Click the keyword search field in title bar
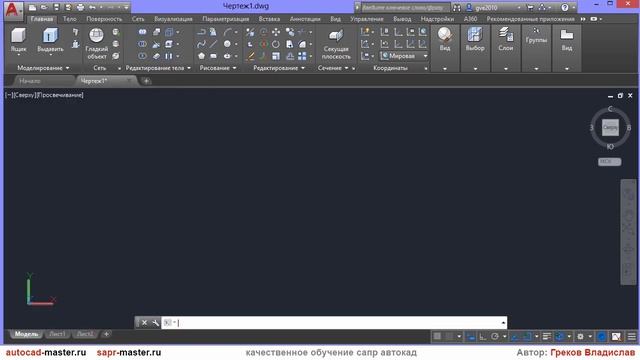This screenshot has height=360, width=640. point(405,8)
